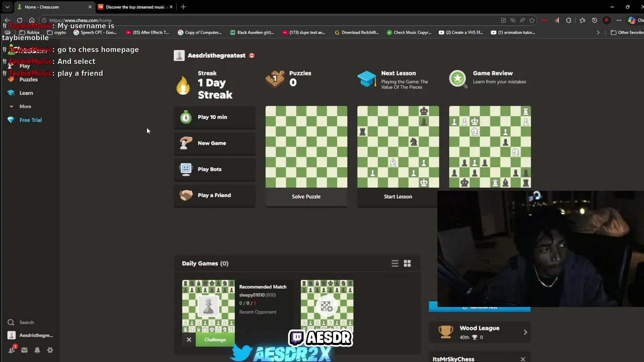The width and height of the screenshot is (644, 362).
Task: Click profile avatar next to Aesdristhegreatest header
Action: (179, 55)
